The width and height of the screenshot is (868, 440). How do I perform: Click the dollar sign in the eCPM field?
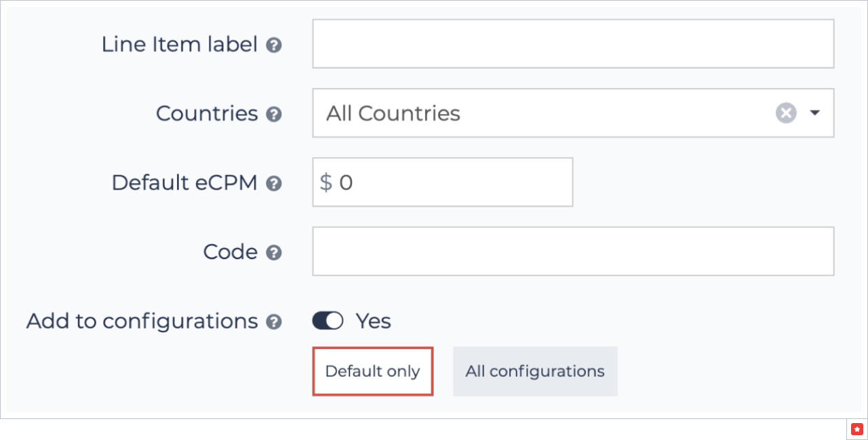tap(326, 182)
